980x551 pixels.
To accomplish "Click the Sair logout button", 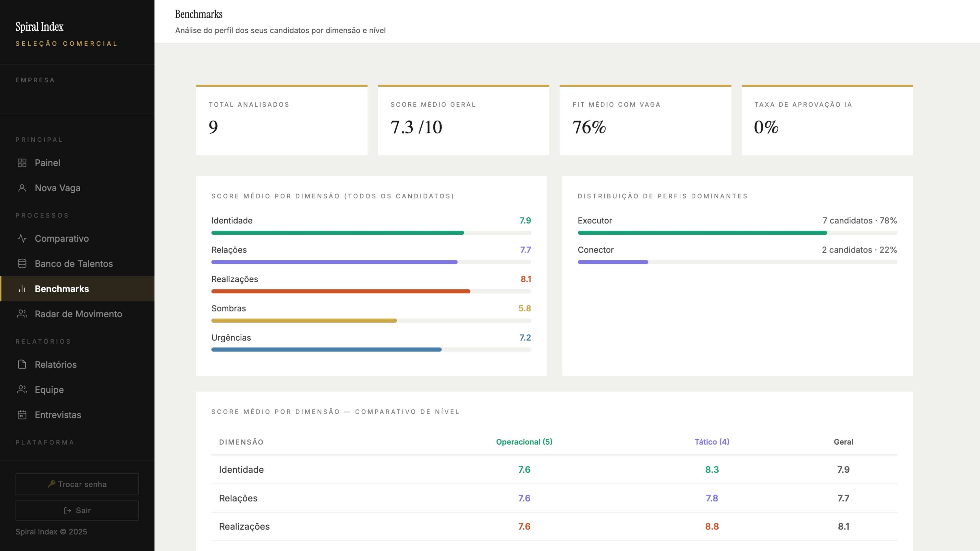I will 77,510.
